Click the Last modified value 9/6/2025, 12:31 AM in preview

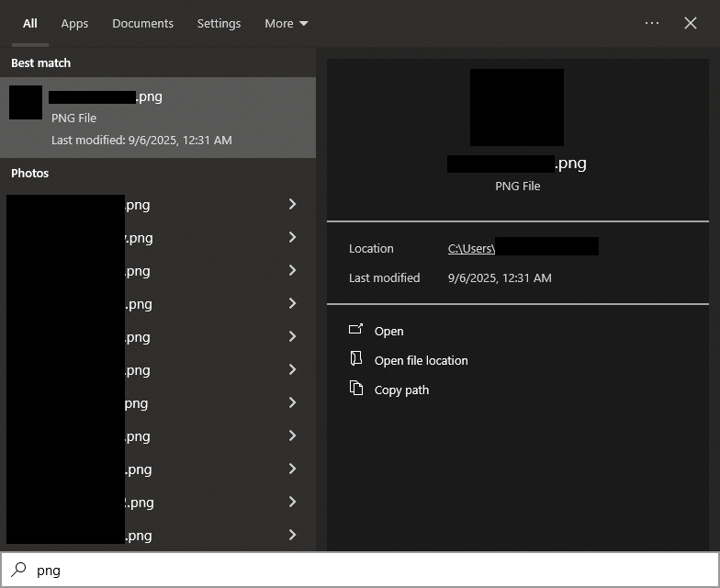pos(500,277)
